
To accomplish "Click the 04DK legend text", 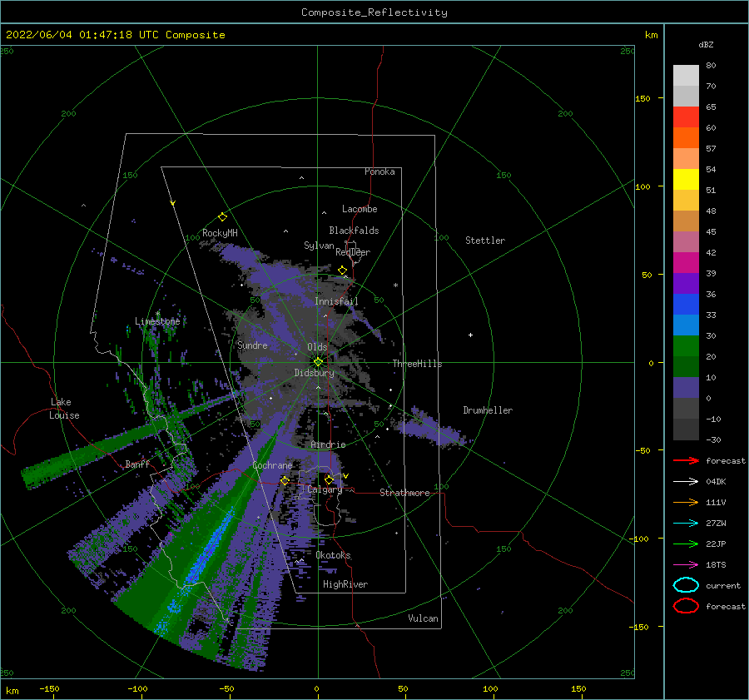I will click(x=716, y=482).
